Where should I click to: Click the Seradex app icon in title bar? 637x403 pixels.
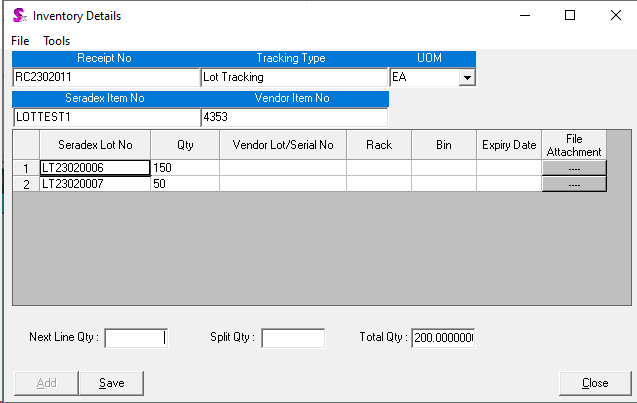coord(18,16)
